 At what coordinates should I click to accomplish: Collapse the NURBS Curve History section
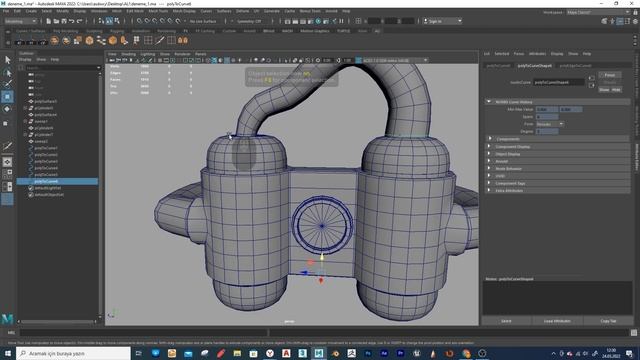pyautogui.click(x=489, y=102)
